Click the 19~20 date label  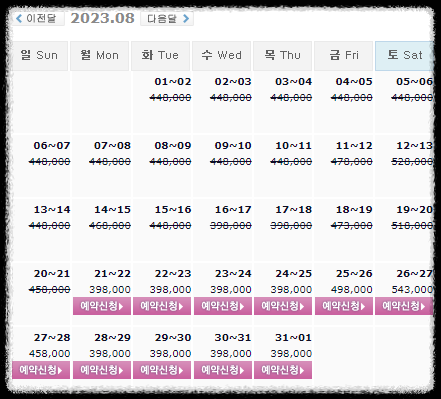(x=414, y=210)
